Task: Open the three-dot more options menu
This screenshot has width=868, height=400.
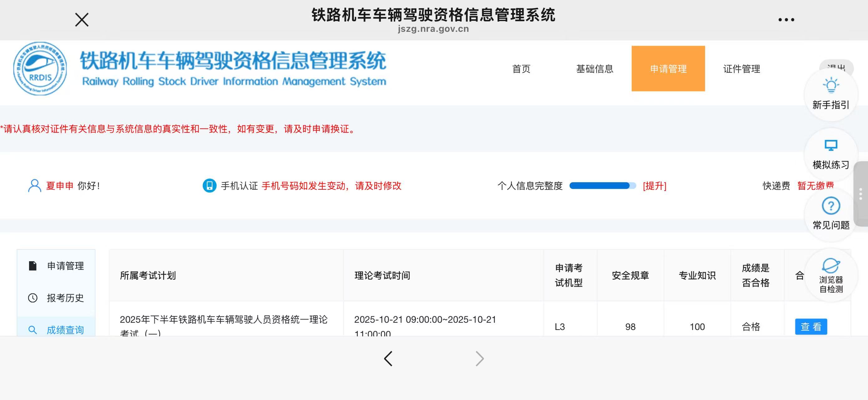Action: pos(786,20)
